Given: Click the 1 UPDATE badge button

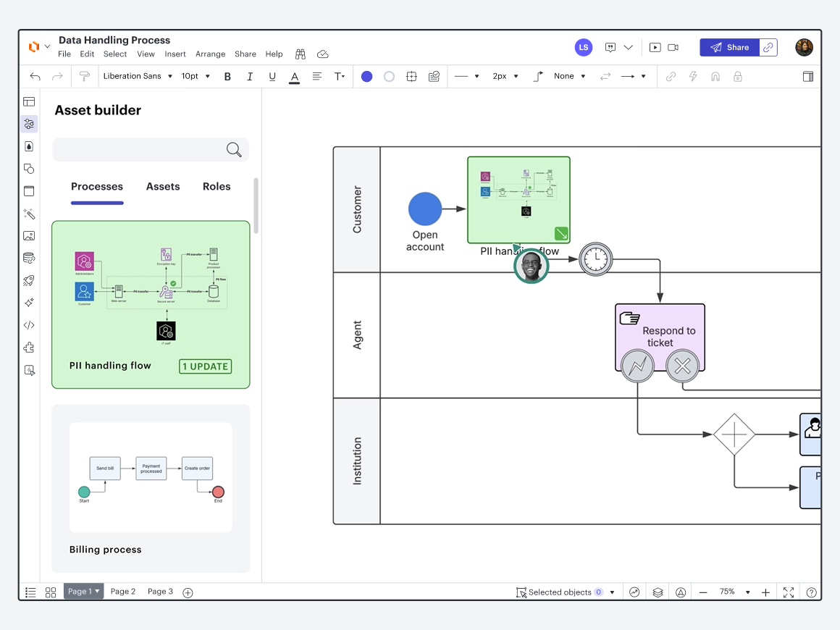Looking at the screenshot, I should (x=205, y=366).
